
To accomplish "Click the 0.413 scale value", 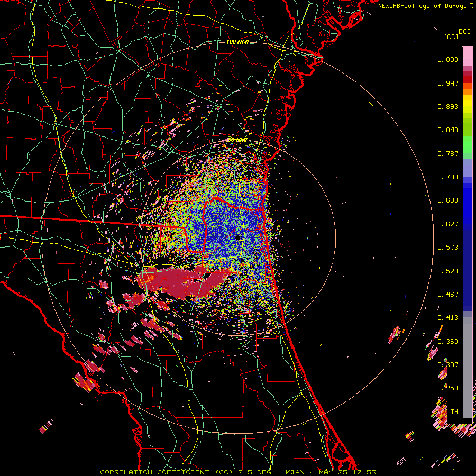I will 448,318.
